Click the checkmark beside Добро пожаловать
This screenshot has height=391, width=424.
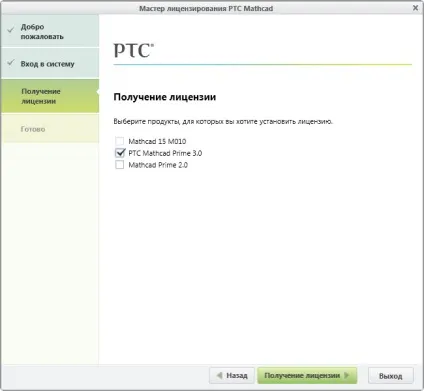coord(11,30)
